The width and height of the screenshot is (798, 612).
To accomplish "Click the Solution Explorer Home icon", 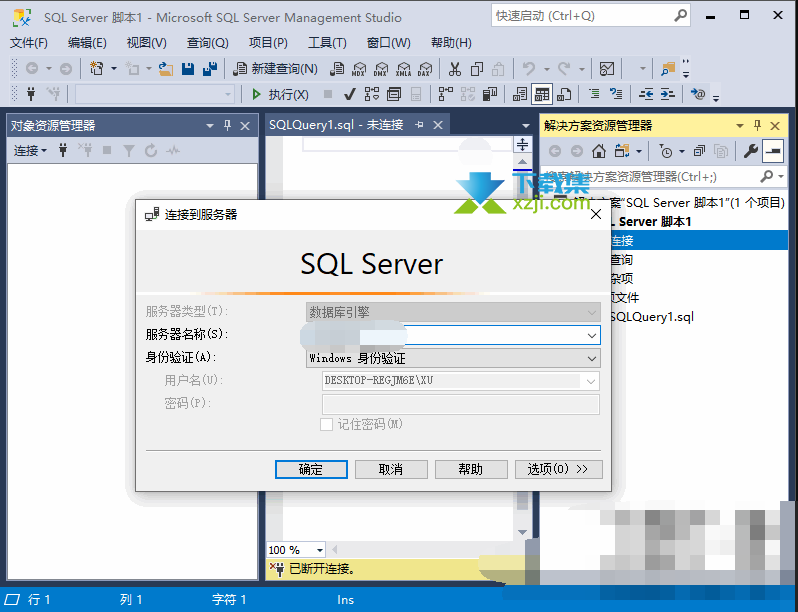I will click(x=599, y=151).
